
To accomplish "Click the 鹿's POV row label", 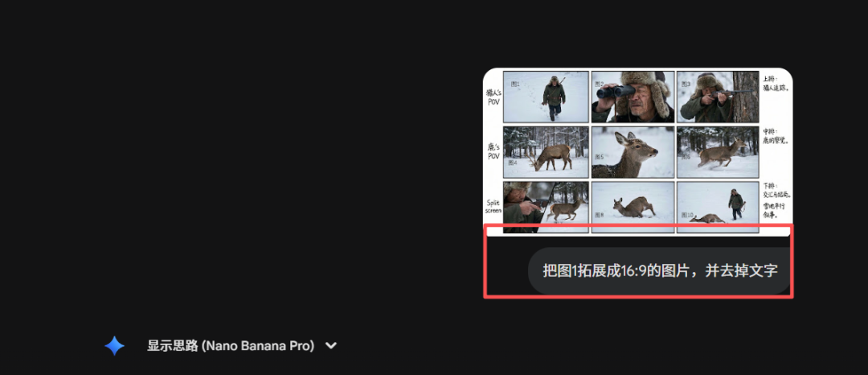I will point(493,151).
